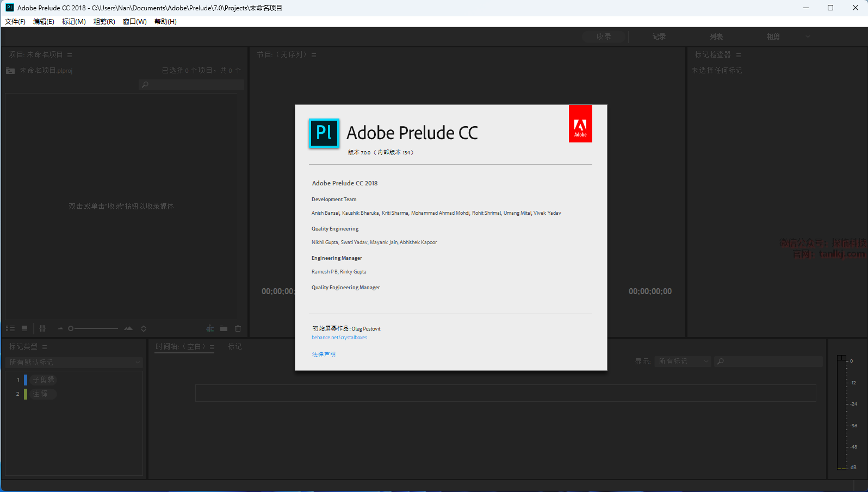This screenshot has width=868, height=492.
Task: Create rough cut using project panel icon
Action: 210,328
